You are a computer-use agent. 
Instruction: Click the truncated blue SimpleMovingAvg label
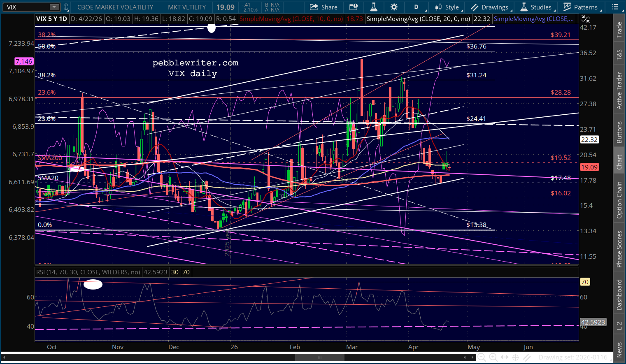point(534,19)
